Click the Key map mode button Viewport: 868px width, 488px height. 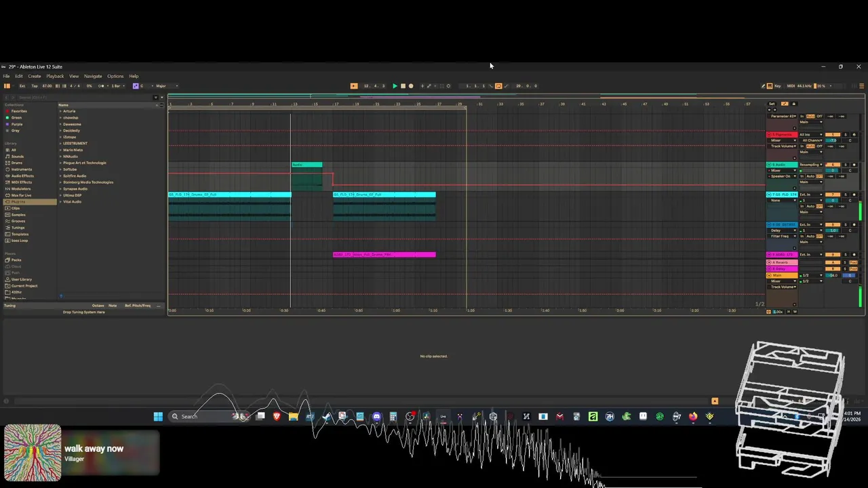click(778, 86)
